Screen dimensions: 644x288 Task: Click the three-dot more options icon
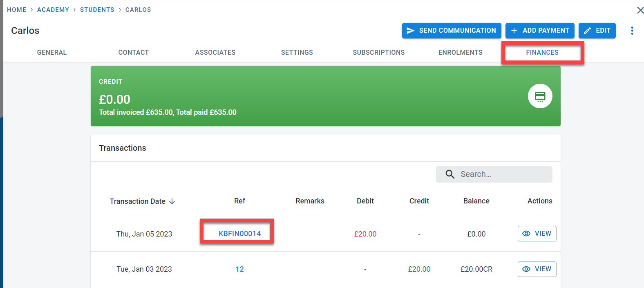pos(632,31)
